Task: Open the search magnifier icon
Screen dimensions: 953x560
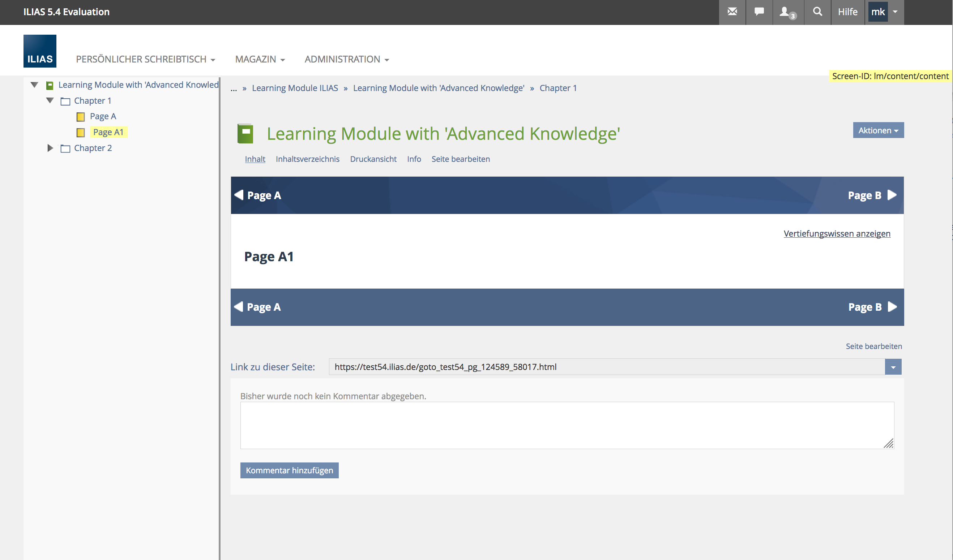Action: point(817,12)
